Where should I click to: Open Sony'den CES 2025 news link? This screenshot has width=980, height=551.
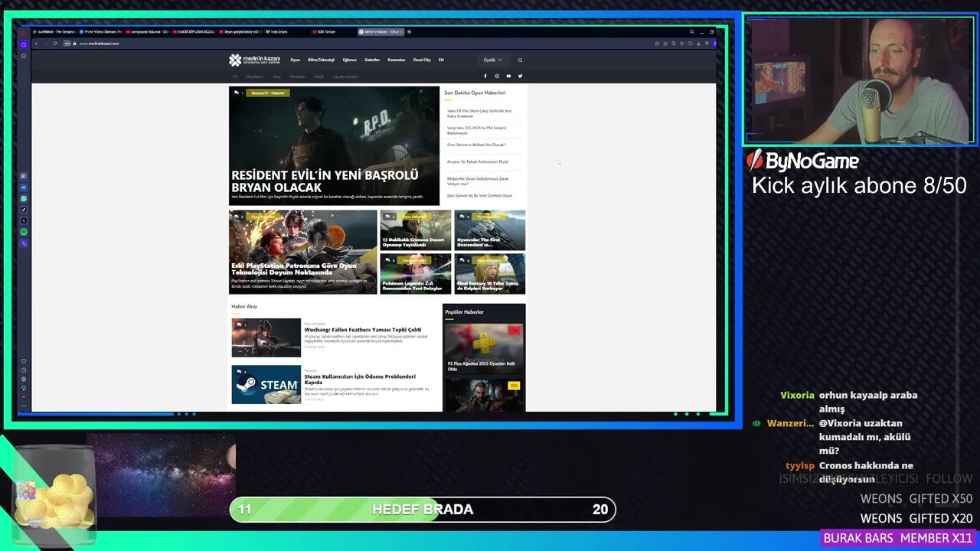(x=476, y=130)
